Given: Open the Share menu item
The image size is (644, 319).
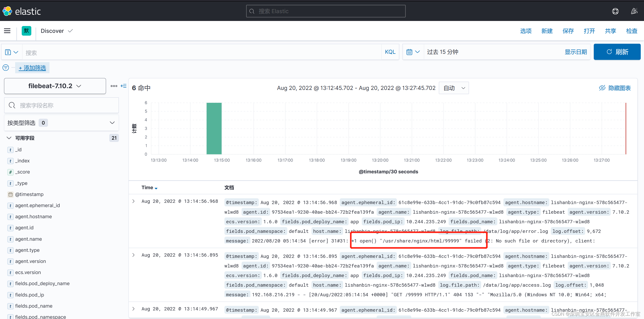Looking at the screenshot, I should point(610,31).
